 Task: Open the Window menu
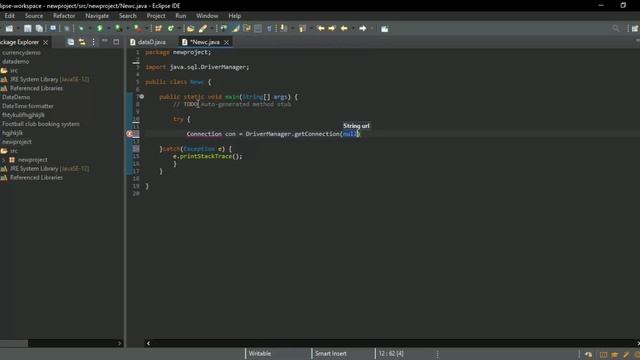(x=207, y=16)
